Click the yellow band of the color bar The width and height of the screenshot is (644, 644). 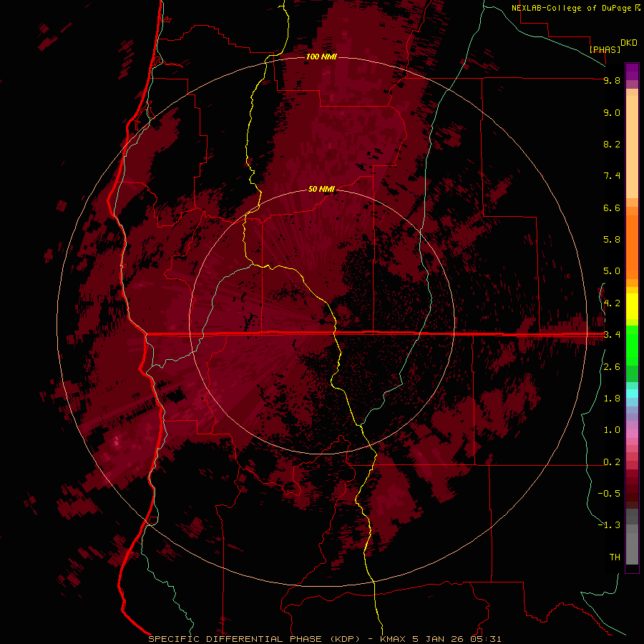point(632,306)
